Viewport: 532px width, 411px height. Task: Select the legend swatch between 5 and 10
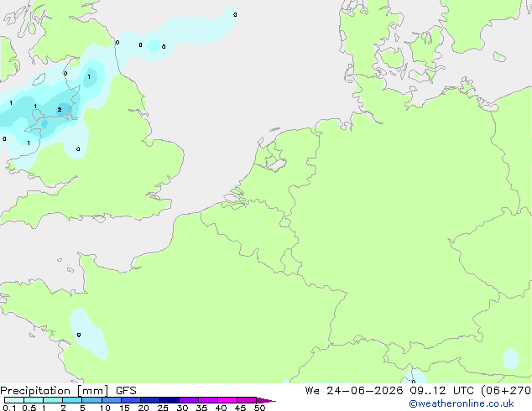[92, 400]
